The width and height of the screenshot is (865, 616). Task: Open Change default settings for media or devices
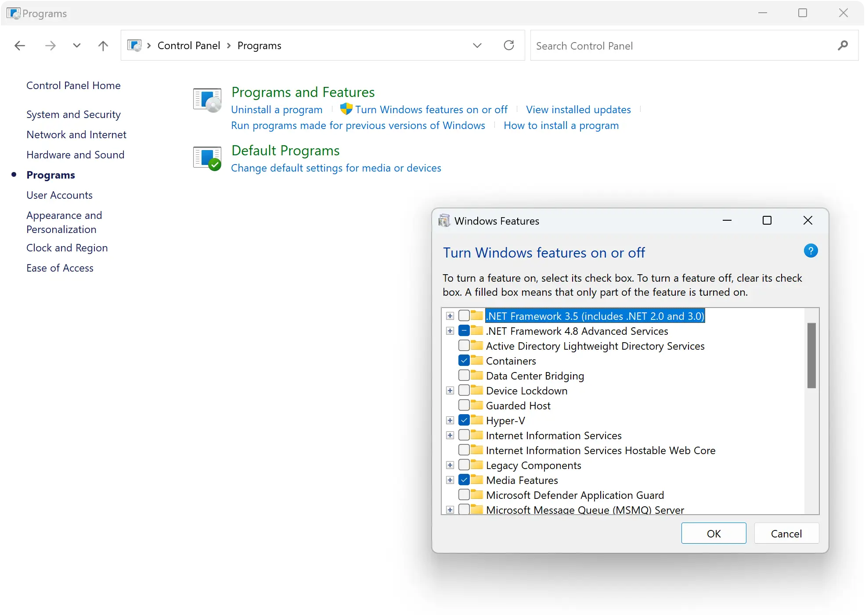click(x=336, y=168)
